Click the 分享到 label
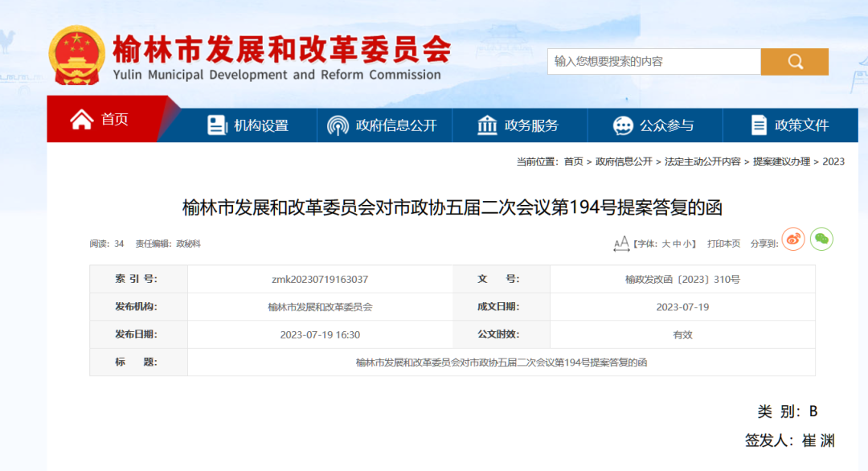Viewport: 868px width, 471px height. pos(764,244)
